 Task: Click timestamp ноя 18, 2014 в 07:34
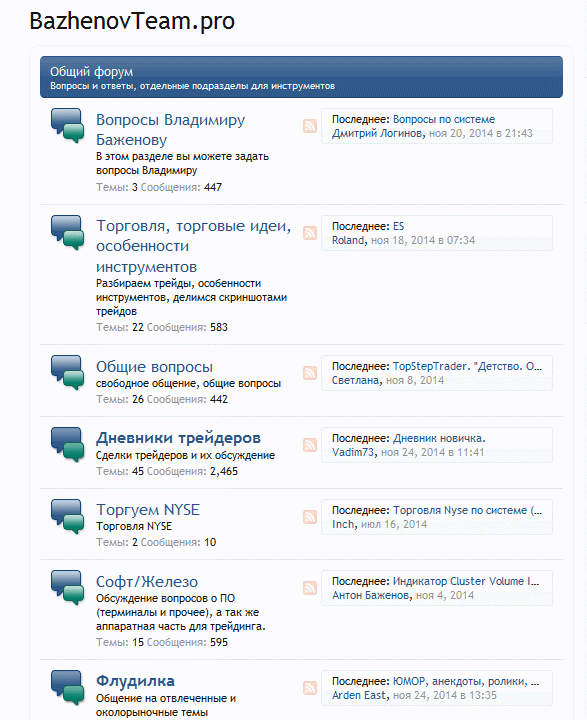click(x=423, y=240)
